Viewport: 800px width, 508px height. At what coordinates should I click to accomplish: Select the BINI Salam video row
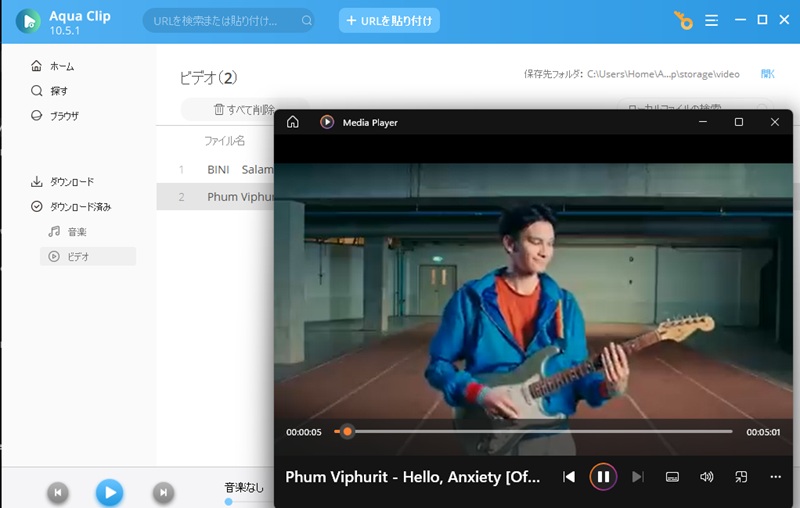(x=215, y=169)
